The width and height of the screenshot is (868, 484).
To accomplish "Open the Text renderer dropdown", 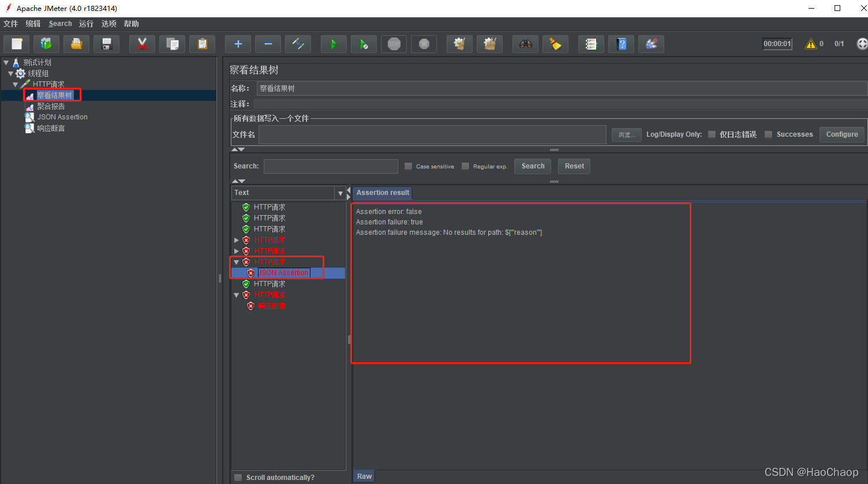I will [341, 193].
